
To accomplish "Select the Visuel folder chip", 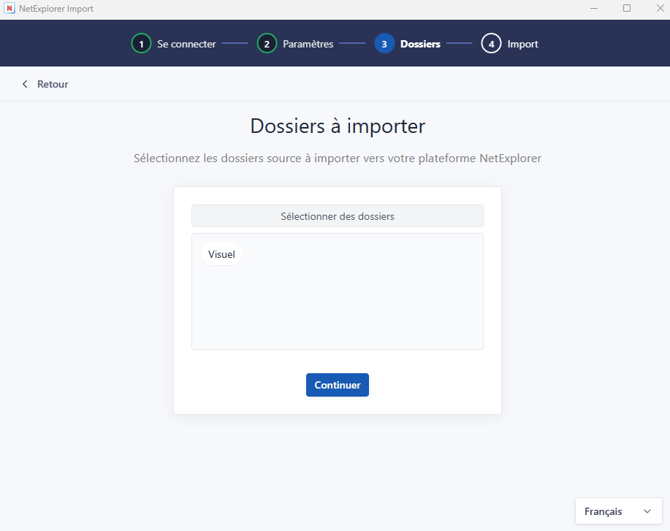I will [x=221, y=254].
